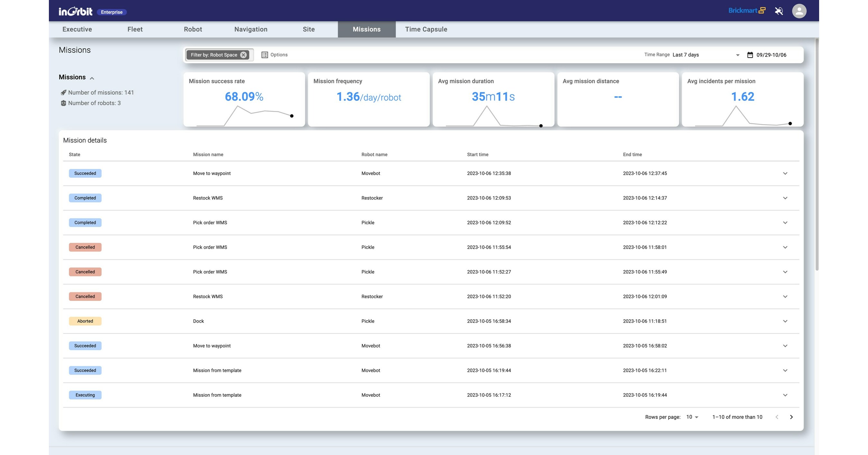Expand the aborted Dock mission details
868x455 pixels.
(x=785, y=321)
